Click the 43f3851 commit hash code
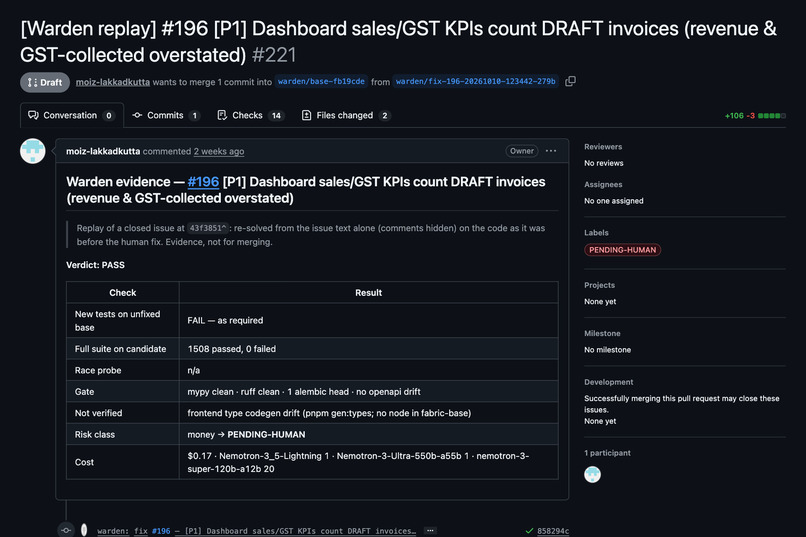 pos(208,228)
